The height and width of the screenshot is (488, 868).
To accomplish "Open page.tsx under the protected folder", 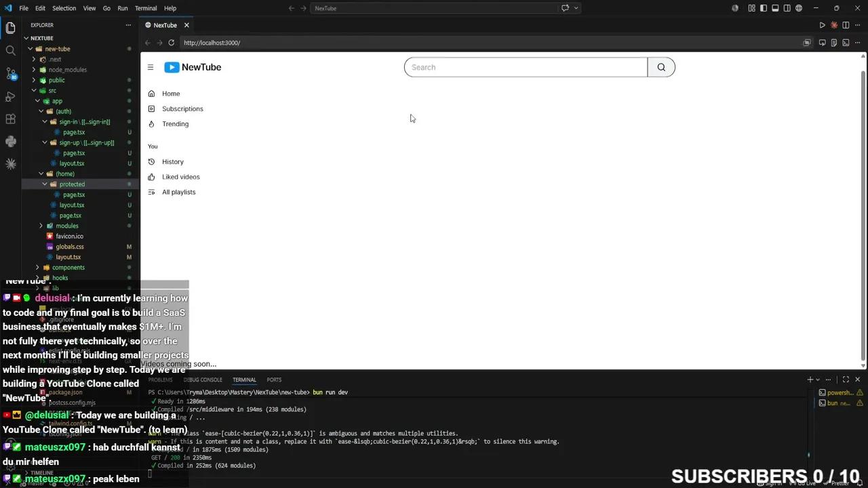I will pos(73,195).
